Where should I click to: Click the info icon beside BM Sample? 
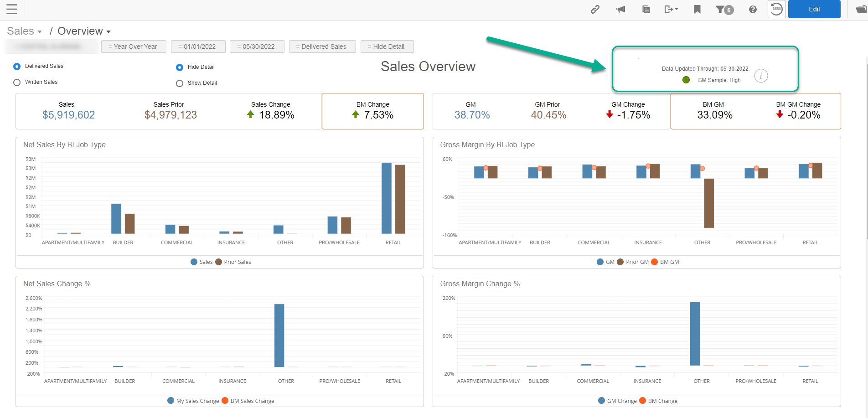761,76
